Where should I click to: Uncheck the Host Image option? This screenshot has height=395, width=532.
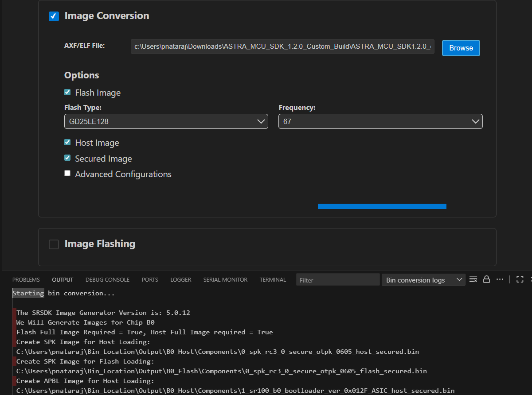(67, 143)
